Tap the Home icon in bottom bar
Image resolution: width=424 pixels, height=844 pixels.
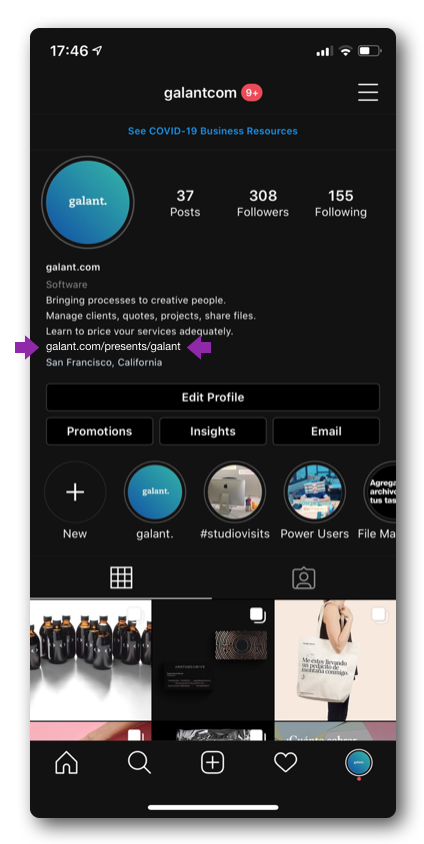(67, 762)
